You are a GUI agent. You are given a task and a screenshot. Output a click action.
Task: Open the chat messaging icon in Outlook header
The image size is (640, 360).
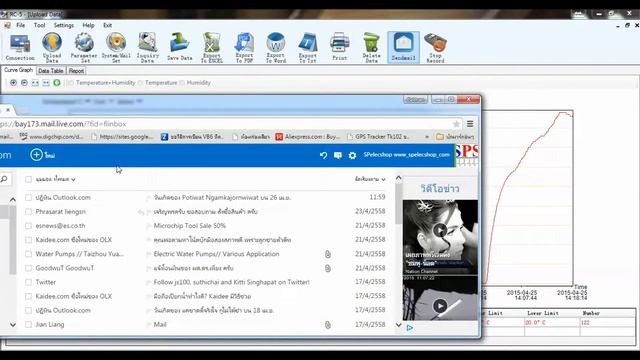tap(338, 155)
